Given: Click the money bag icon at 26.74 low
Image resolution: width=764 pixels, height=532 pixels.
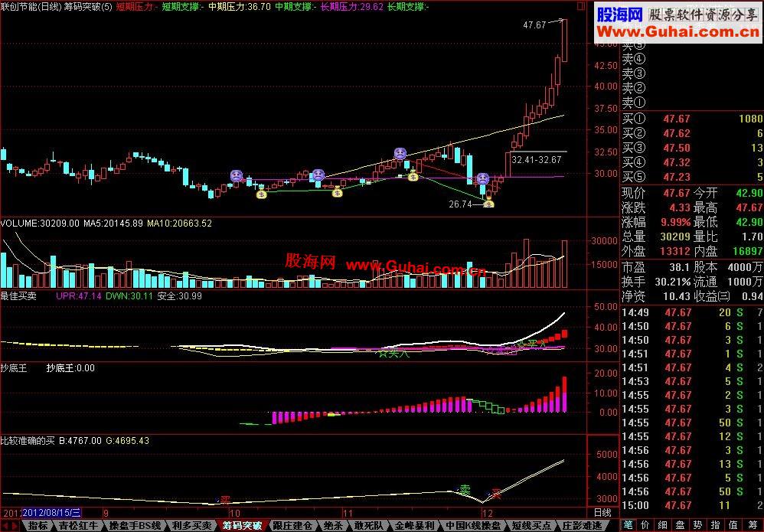Looking at the screenshot, I should (x=488, y=203).
